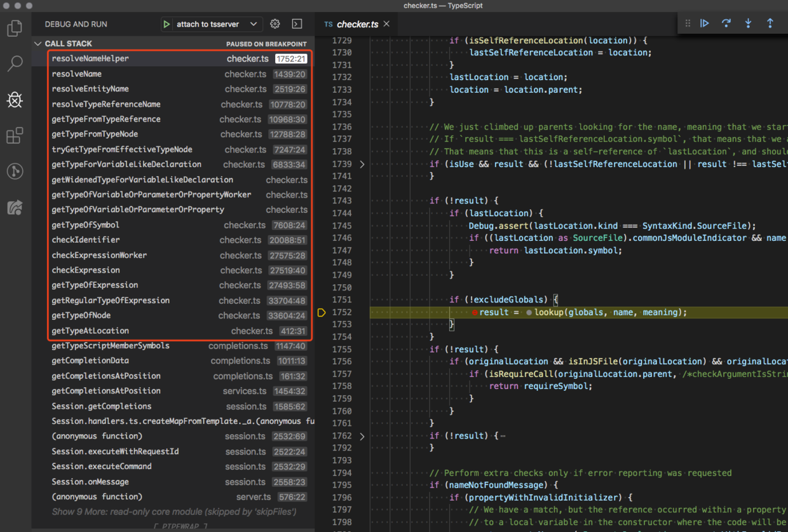The image size is (788, 532).
Task: Toggle the red breakpoint on line 1752
Action: [x=475, y=313]
